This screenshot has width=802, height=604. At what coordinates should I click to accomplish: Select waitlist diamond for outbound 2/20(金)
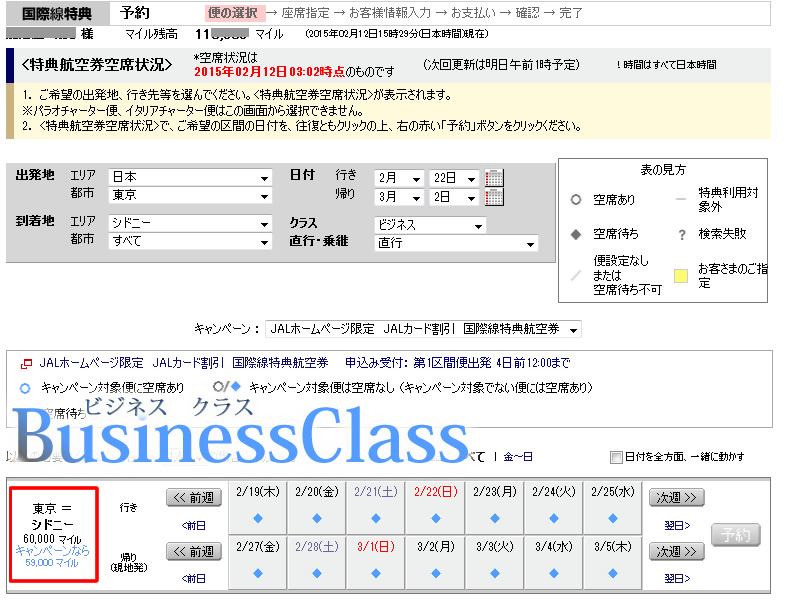[317, 519]
